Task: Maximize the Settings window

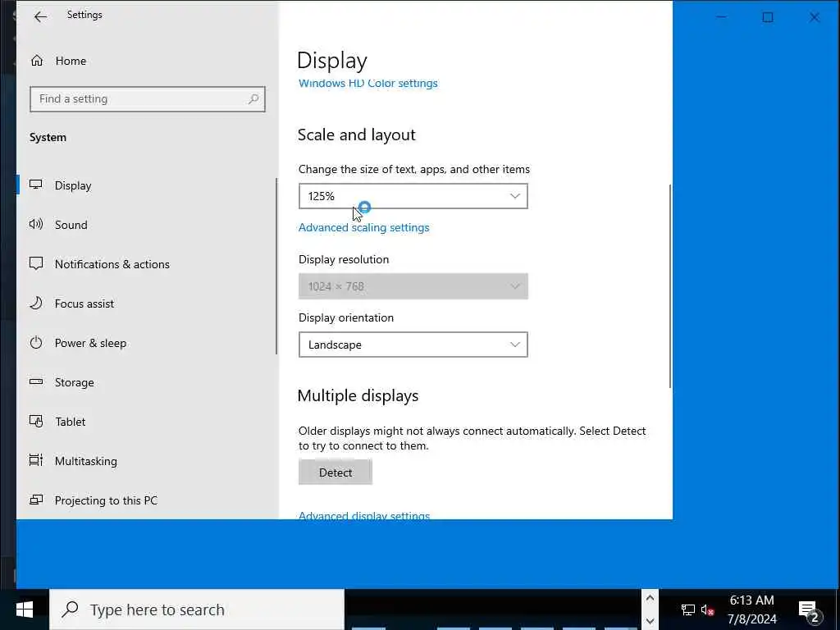Action: 768,17
